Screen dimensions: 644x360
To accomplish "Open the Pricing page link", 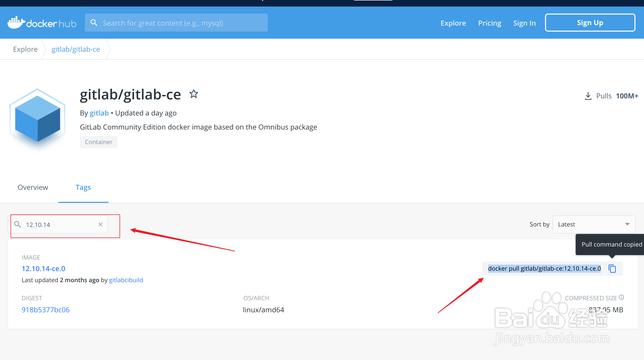I will click(x=490, y=23).
